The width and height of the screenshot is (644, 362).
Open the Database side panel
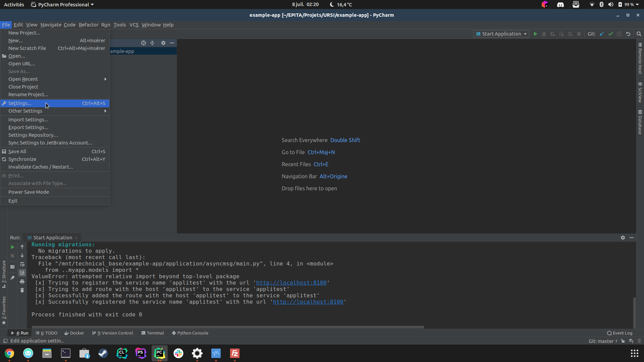[x=640, y=122]
